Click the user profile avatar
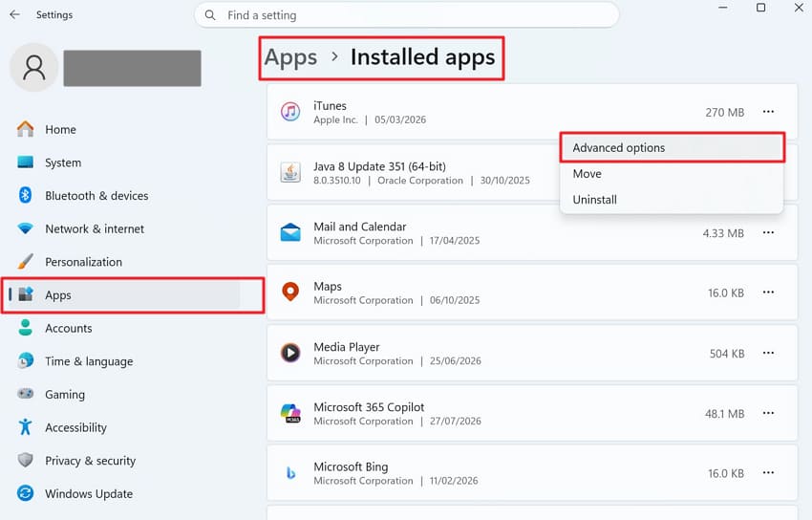Screen dimensions: 812x520 34,67
